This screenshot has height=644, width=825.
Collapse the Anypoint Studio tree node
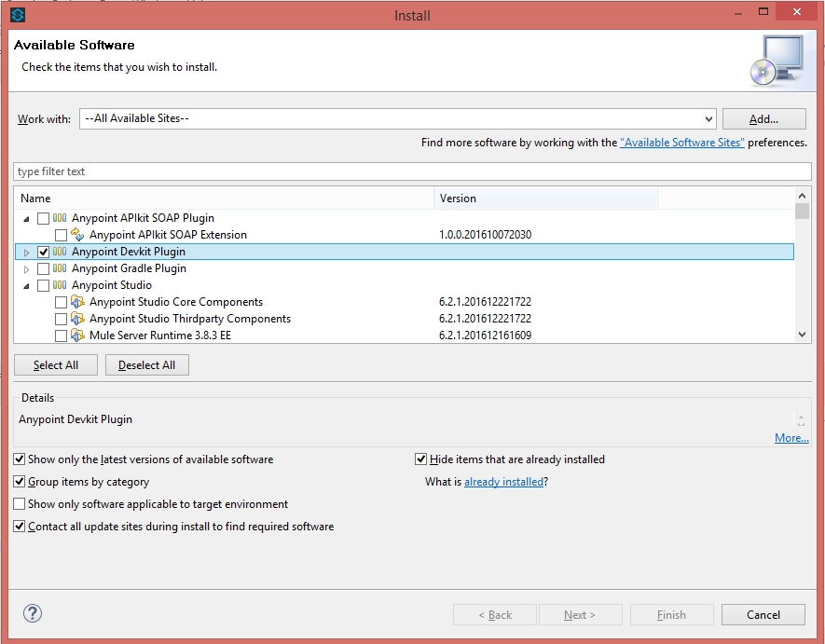pyautogui.click(x=26, y=285)
